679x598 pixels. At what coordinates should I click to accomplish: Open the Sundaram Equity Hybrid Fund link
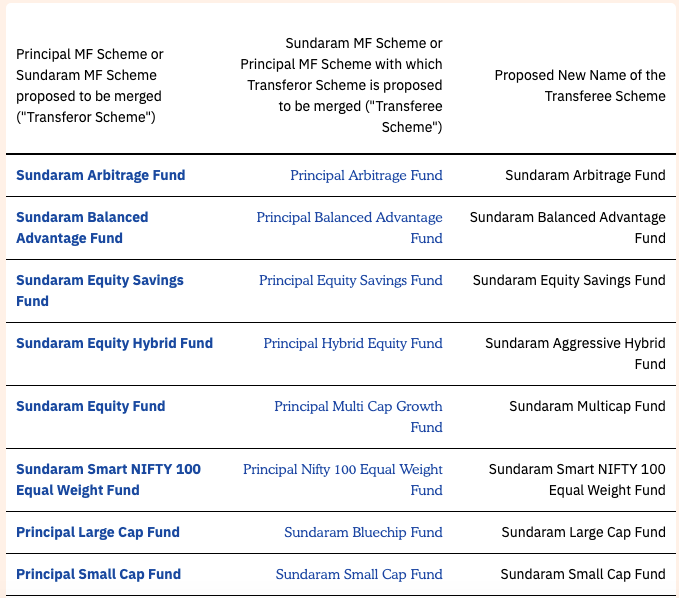(115, 343)
